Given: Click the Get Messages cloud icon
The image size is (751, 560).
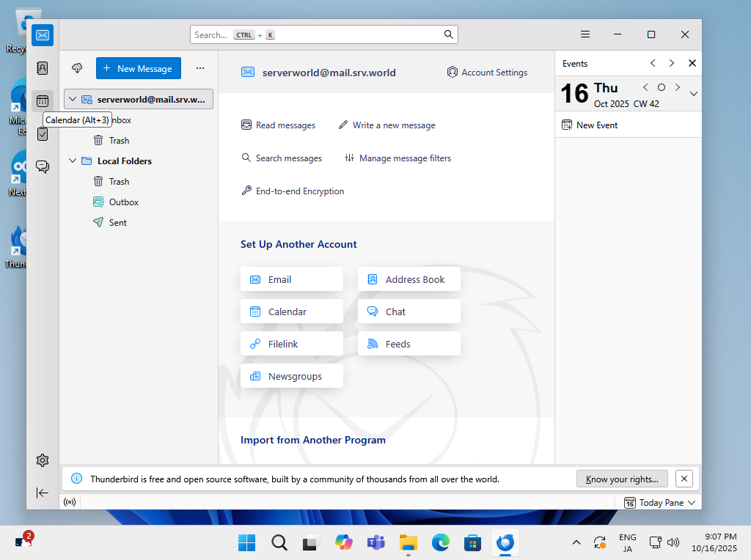Looking at the screenshot, I should (x=77, y=68).
